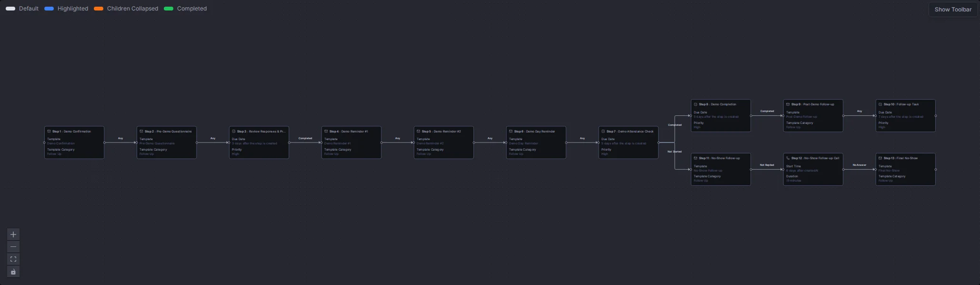The image size is (980, 285).
Task: Click "7 days after the step is created" text
Action: (x=900, y=117)
